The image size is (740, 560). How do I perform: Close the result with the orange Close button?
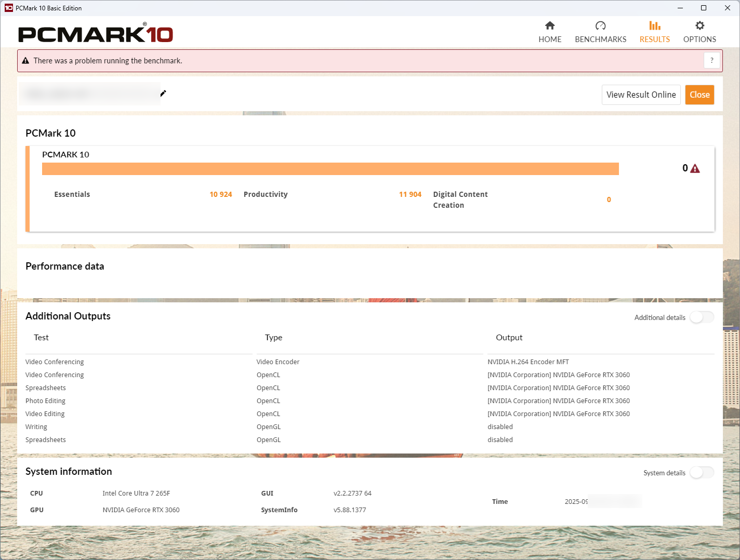[x=699, y=95]
